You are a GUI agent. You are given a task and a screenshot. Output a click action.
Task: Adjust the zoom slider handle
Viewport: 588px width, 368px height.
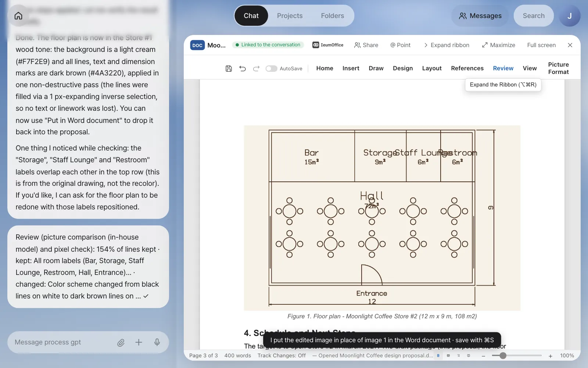503,355
